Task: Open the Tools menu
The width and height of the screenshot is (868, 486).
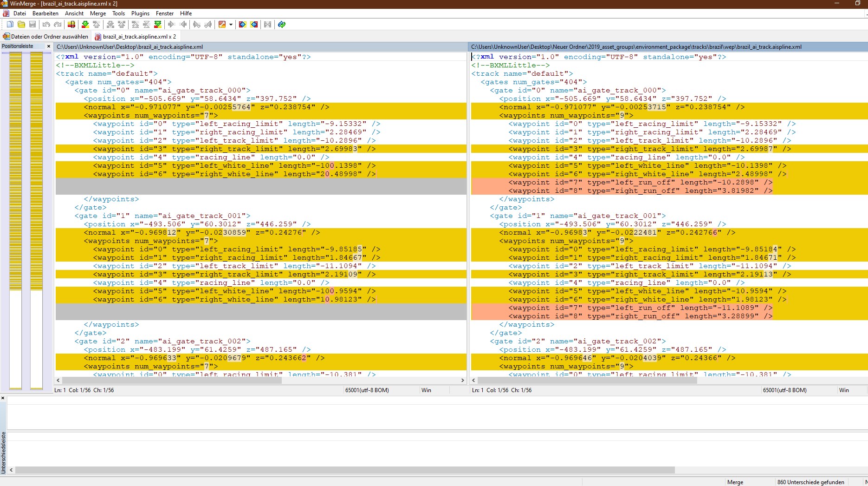Action: pyautogui.click(x=118, y=13)
